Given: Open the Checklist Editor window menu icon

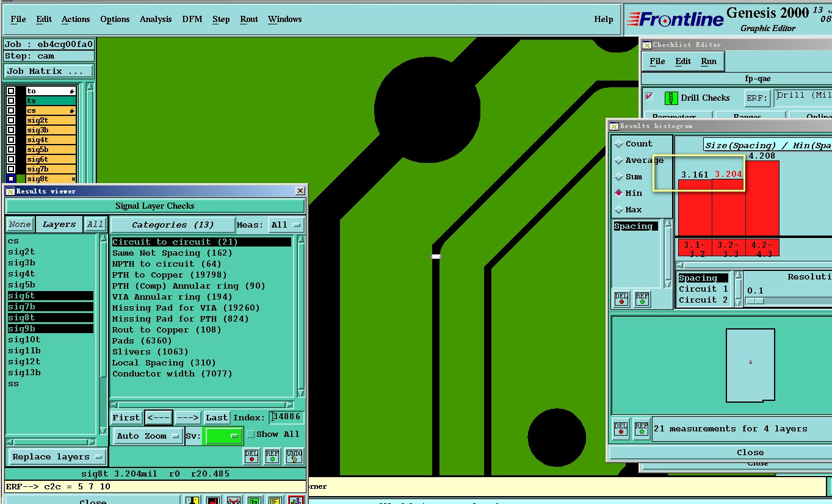Looking at the screenshot, I should click(x=647, y=45).
